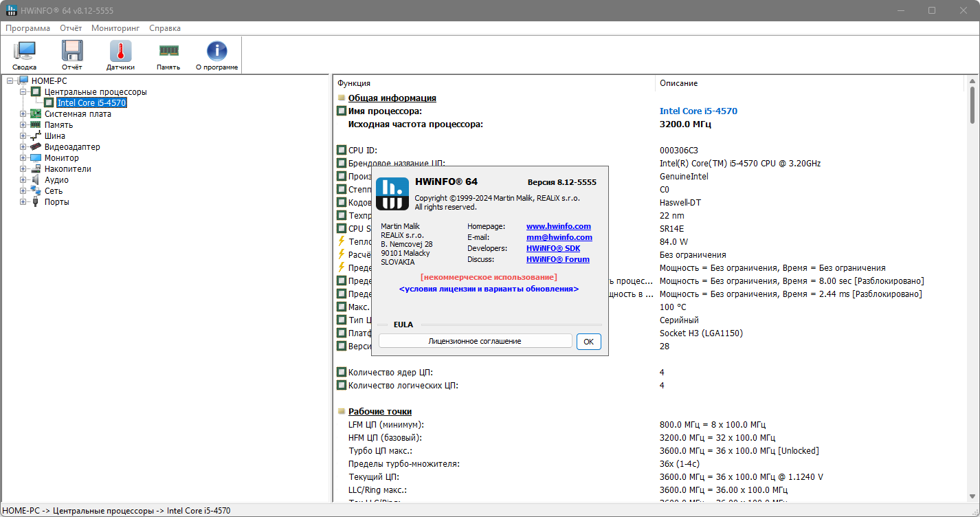Image resolution: width=980 pixels, height=517 pixels.
Task: Visit the www.hwinfo.com homepage link
Action: click(559, 226)
